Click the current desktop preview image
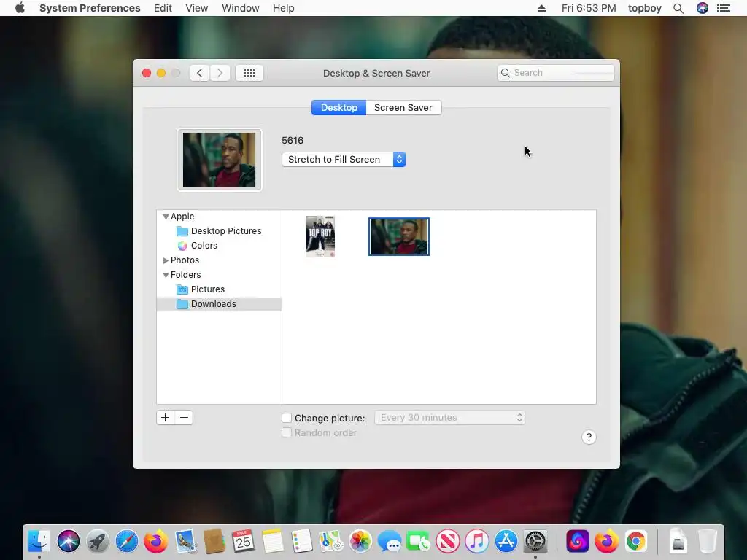The image size is (747, 560). (219, 160)
